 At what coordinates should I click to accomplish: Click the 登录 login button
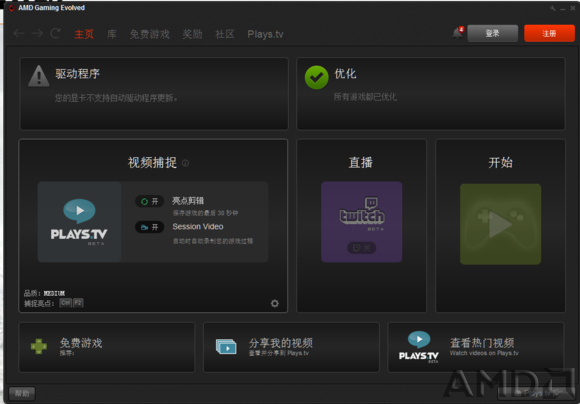493,33
